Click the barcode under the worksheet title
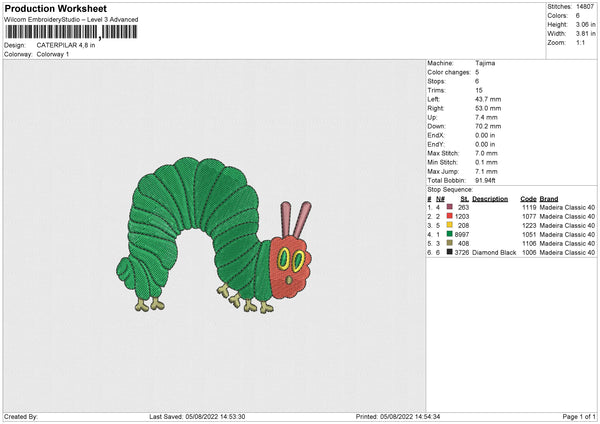This screenshot has height=424, width=600. (71, 32)
